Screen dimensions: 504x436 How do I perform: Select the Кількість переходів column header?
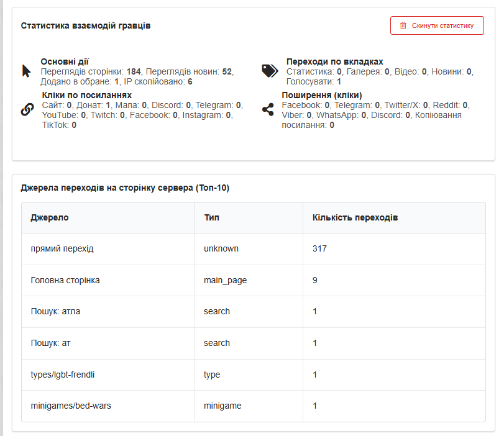click(355, 218)
